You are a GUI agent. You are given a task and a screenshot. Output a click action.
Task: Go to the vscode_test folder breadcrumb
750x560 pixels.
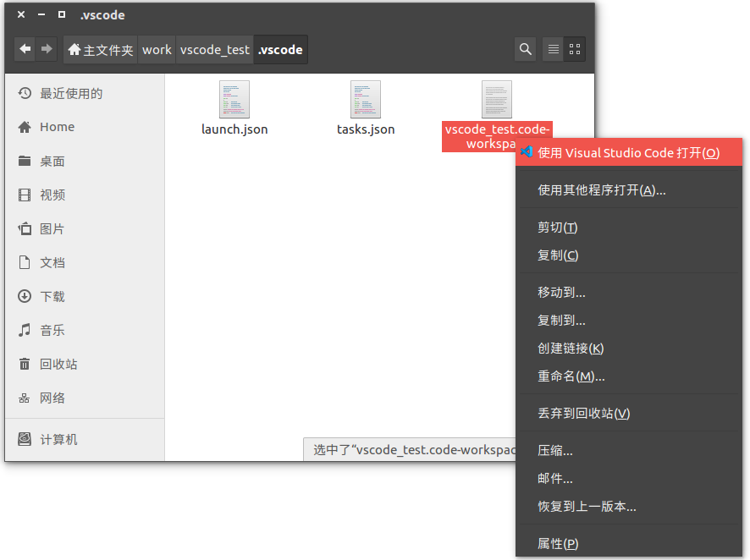[215, 49]
